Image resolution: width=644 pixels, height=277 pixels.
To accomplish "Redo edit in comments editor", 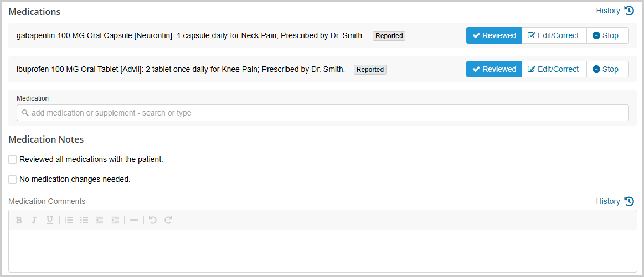I will pyautogui.click(x=168, y=220).
